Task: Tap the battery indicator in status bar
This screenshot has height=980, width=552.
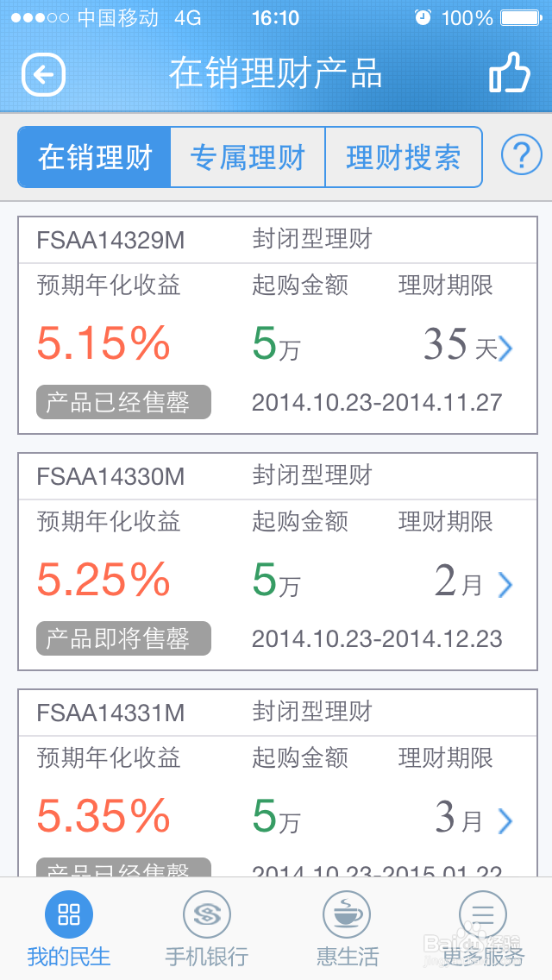Action: 521,17
